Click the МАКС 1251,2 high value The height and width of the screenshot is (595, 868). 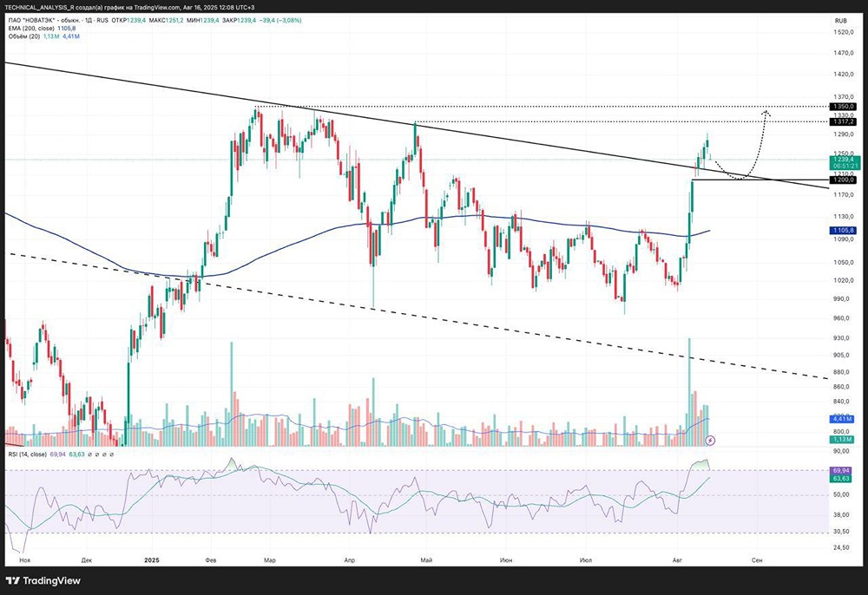pos(168,21)
